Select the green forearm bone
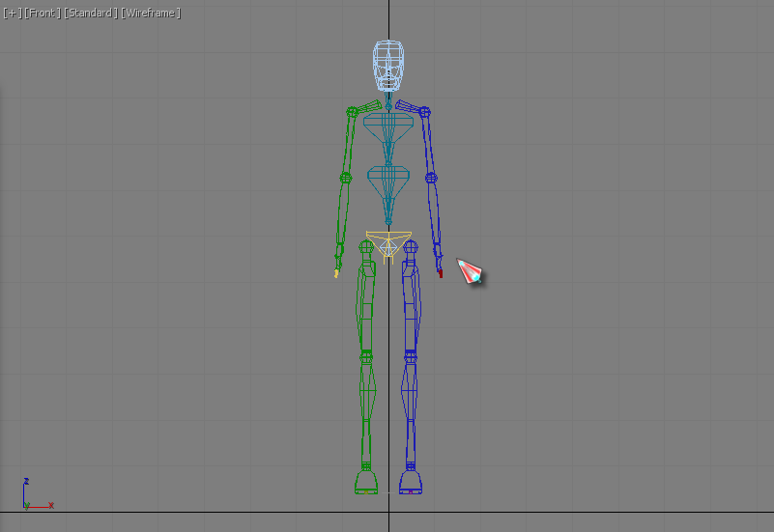This screenshot has height=532, width=774. (343, 213)
